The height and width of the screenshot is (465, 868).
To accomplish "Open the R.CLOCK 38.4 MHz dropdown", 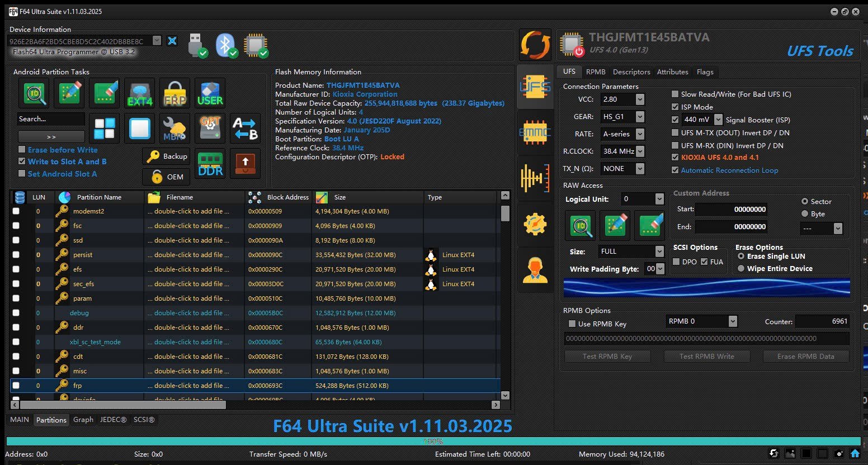I will [640, 151].
